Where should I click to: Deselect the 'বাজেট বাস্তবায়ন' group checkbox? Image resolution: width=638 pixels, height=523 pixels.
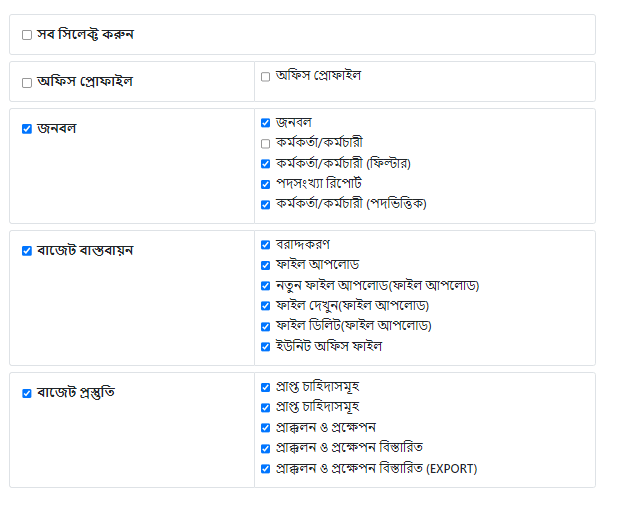[x=27, y=251]
